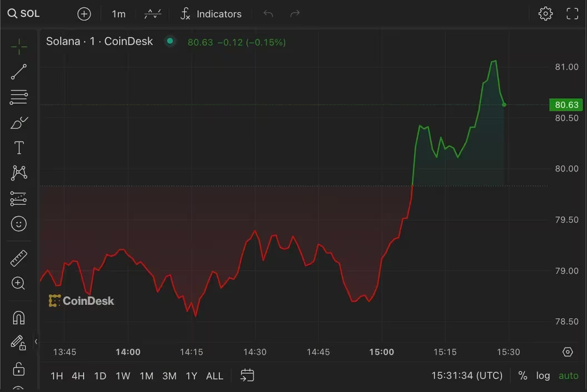Screen dimensions: 587x392
Task: Toggle logarithmic scale with log
Action: tap(543, 376)
